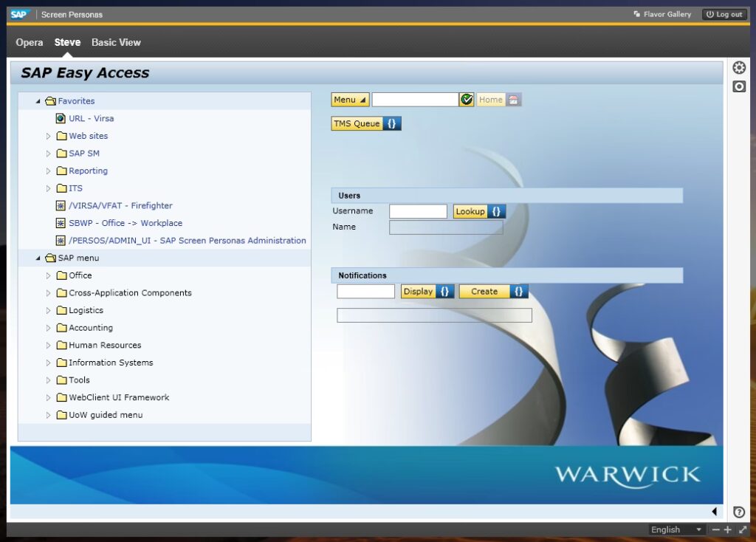The height and width of the screenshot is (542, 756).
Task: Click the zoom in plus icon
Action: pyautogui.click(x=728, y=529)
